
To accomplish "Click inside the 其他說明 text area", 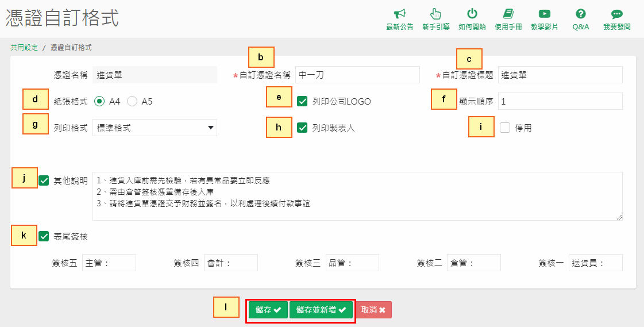I will (x=357, y=197).
